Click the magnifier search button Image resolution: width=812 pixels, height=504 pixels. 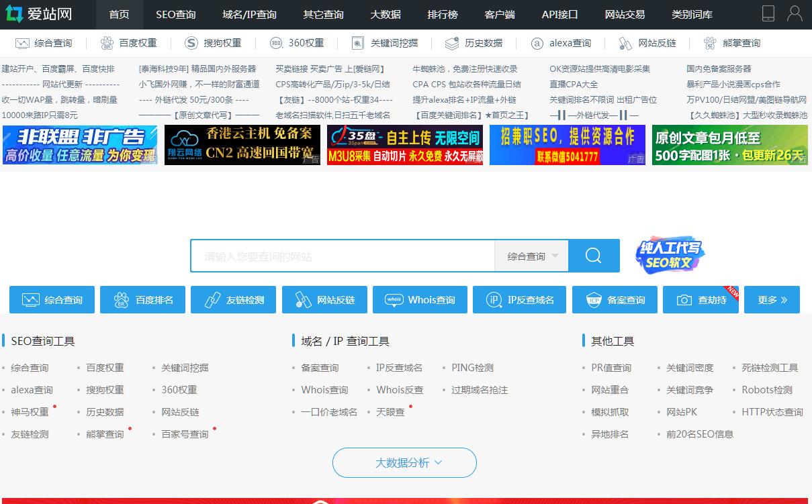tap(593, 256)
